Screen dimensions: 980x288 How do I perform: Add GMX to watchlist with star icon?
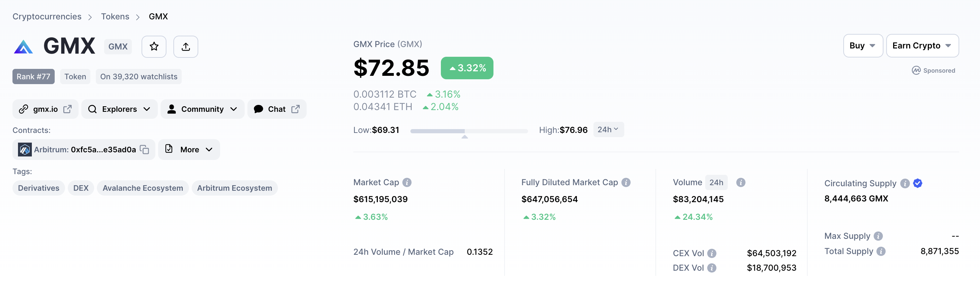[154, 46]
